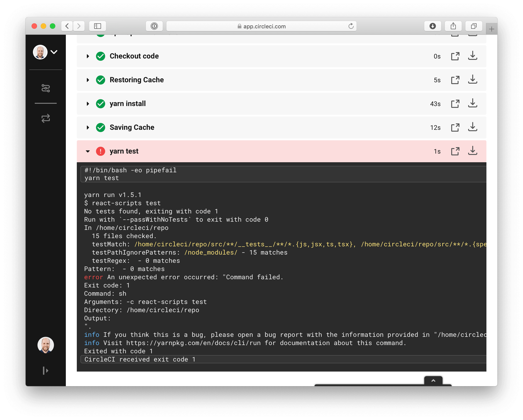Image resolution: width=523 pixels, height=420 pixels.
Task: Click the 0s duration of Checkout code
Action: (437, 56)
